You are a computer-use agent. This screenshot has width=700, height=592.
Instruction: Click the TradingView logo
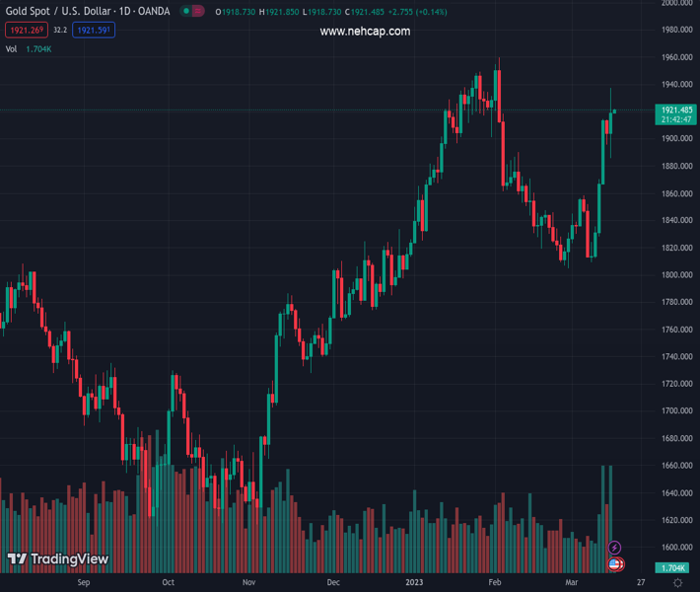pyautogui.click(x=57, y=559)
